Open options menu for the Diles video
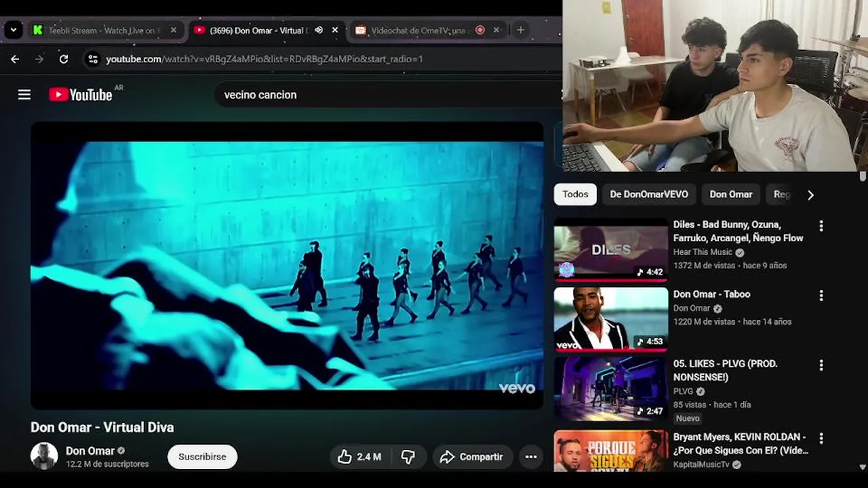 click(x=821, y=226)
